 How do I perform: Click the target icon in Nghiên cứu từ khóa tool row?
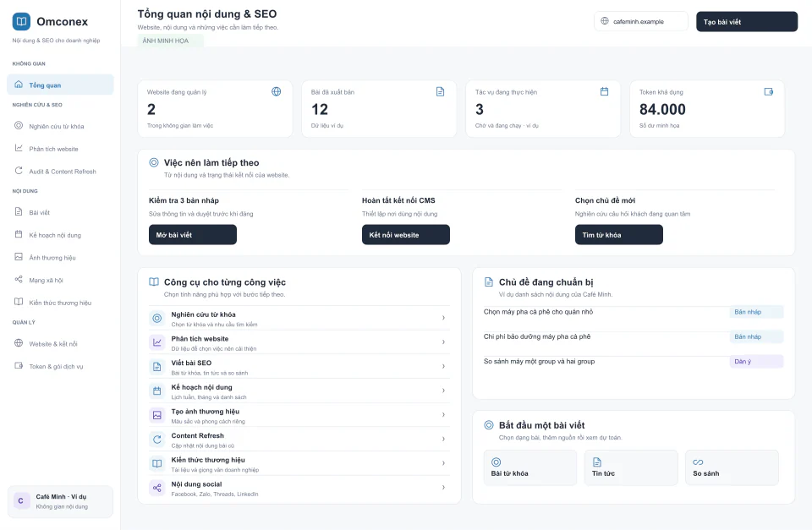click(x=157, y=319)
